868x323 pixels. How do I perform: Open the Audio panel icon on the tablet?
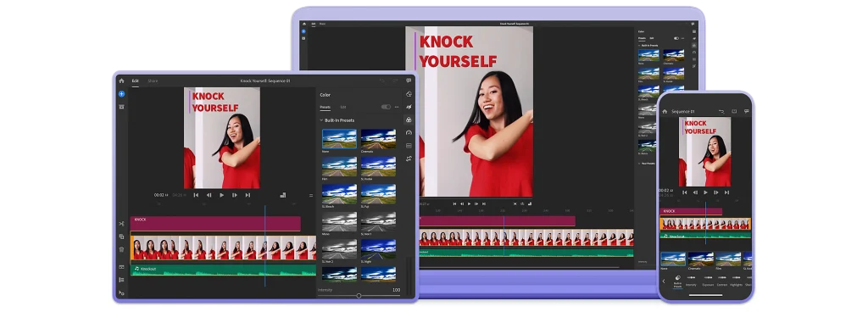(409, 146)
